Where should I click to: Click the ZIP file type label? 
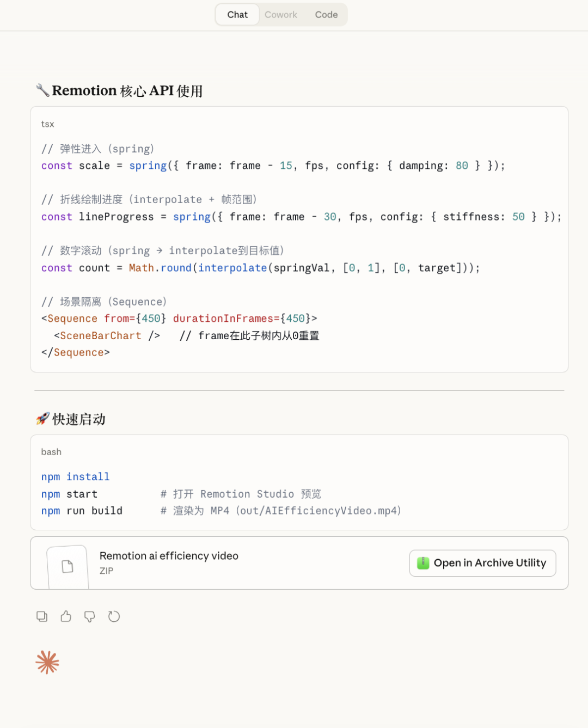[x=107, y=571]
